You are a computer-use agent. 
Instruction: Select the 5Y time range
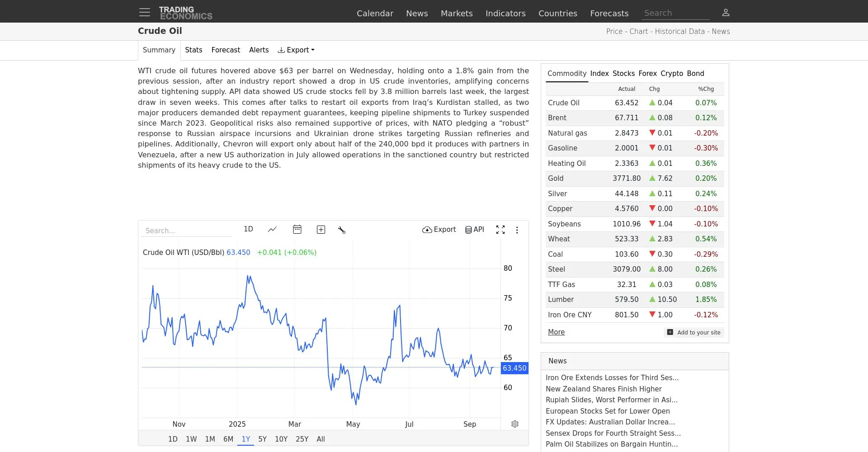pos(263,439)
